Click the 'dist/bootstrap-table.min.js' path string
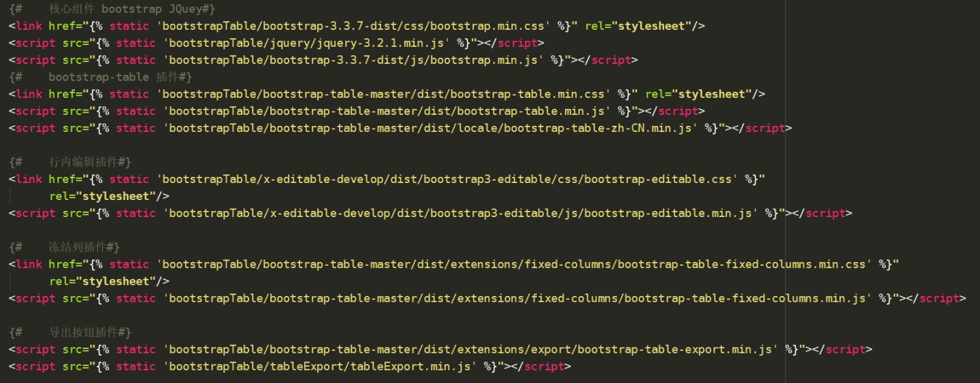The image size is (980, 383). coord(387,111)
